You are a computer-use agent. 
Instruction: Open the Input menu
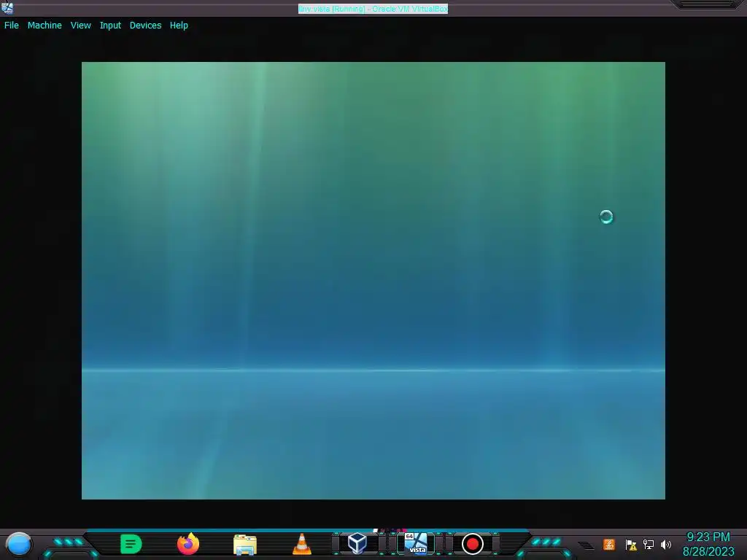(x=110, y=26)
